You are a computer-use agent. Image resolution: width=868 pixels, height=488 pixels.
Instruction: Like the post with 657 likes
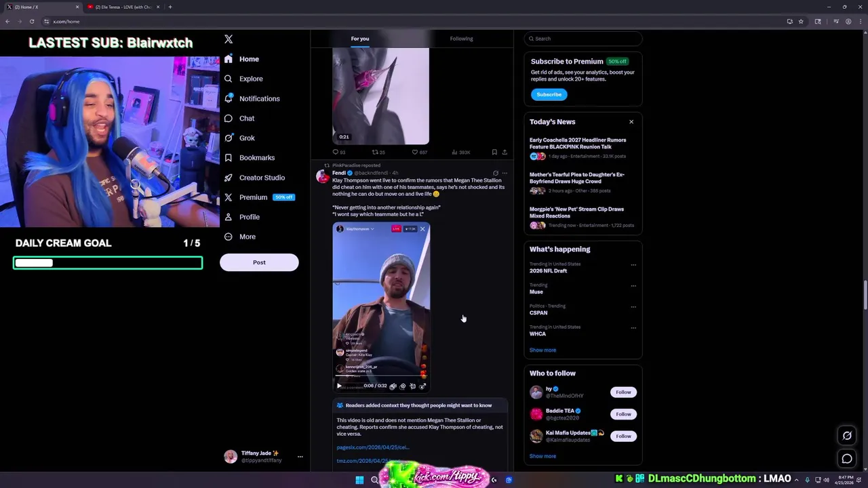click(x=415, y=152)
